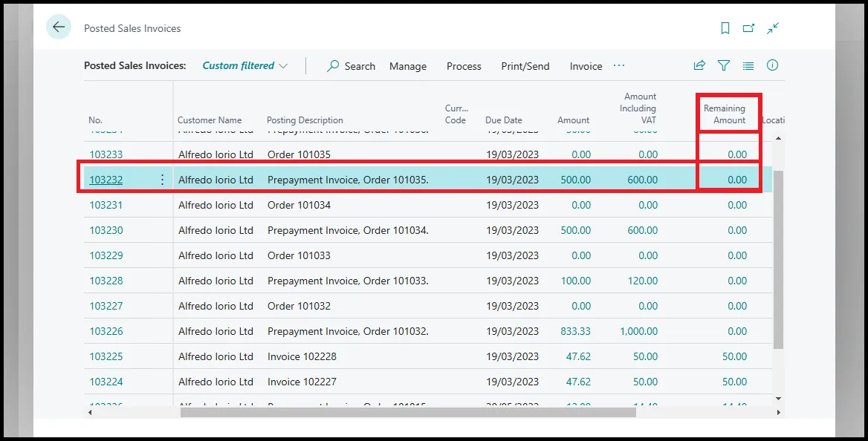Go back using the arrow button

click(59, 27)
